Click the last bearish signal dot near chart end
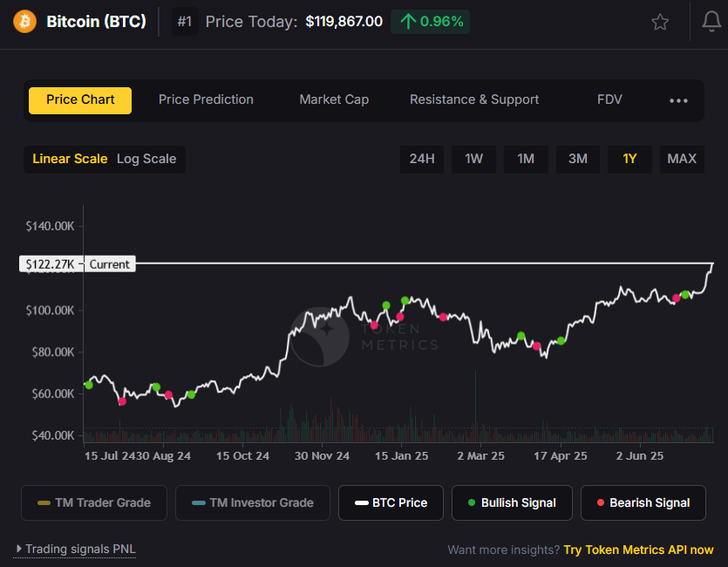This screenshot has height=567, width=728. pyautogui.click(x=676, y=298)
